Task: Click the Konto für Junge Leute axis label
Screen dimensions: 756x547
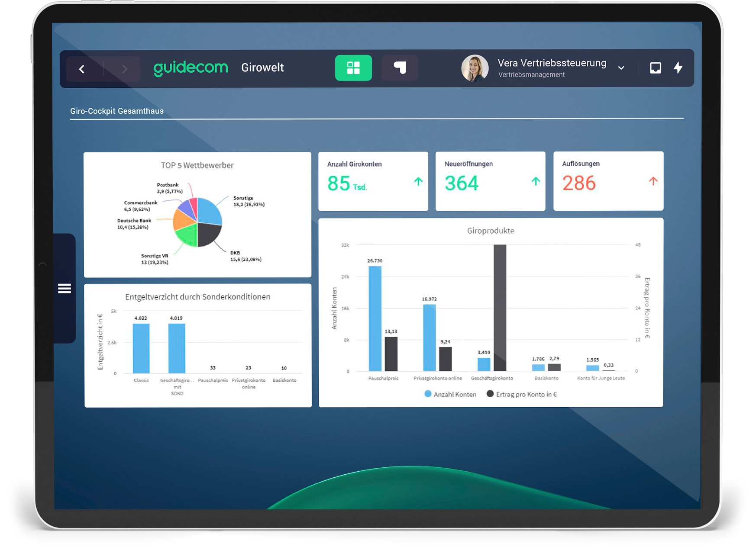Action: pyautogui.click(x=601, y=378)
